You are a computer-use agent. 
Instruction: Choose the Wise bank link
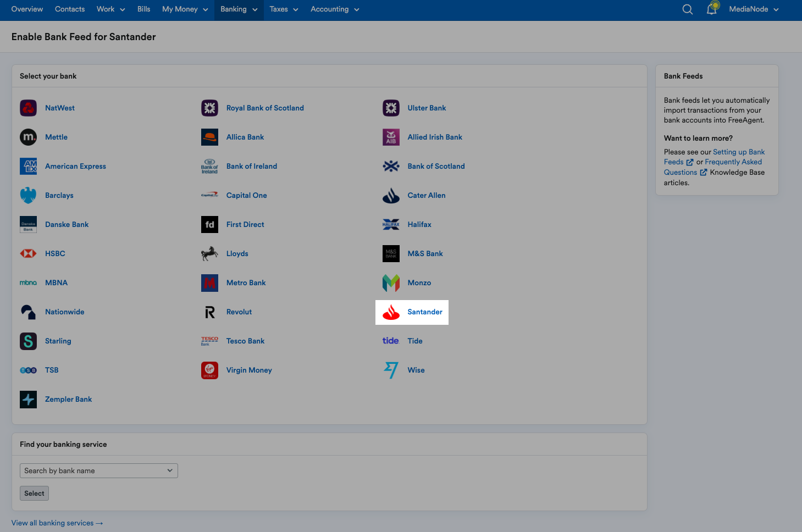click(416, 370)
